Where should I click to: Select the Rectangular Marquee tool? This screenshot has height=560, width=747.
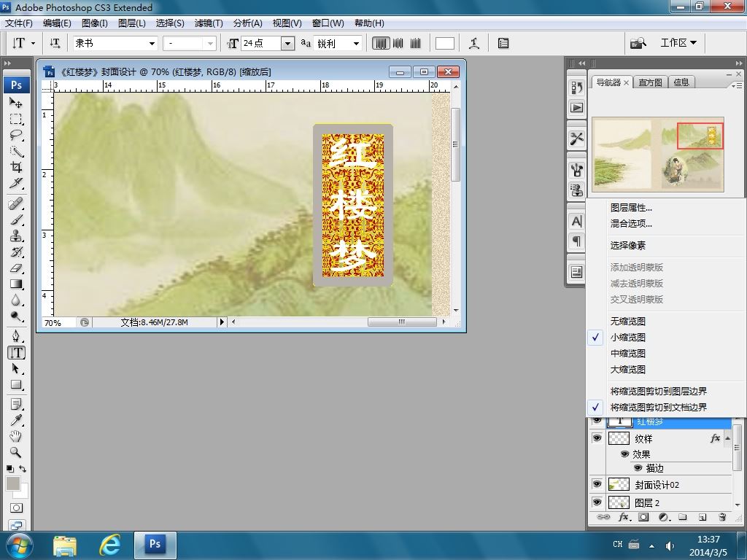tap(16, 119)
